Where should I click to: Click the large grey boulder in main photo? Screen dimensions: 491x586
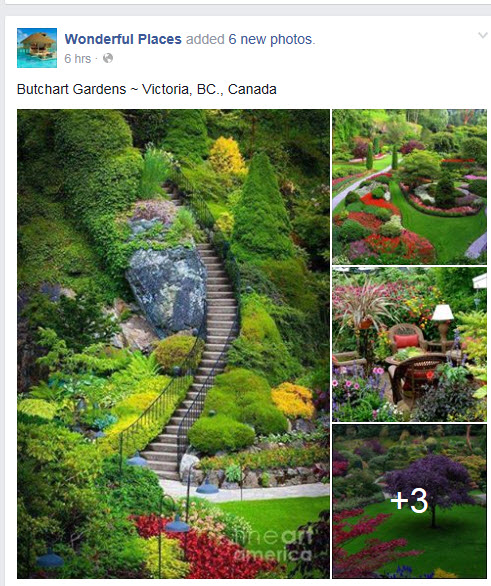(x=167, y=290)
